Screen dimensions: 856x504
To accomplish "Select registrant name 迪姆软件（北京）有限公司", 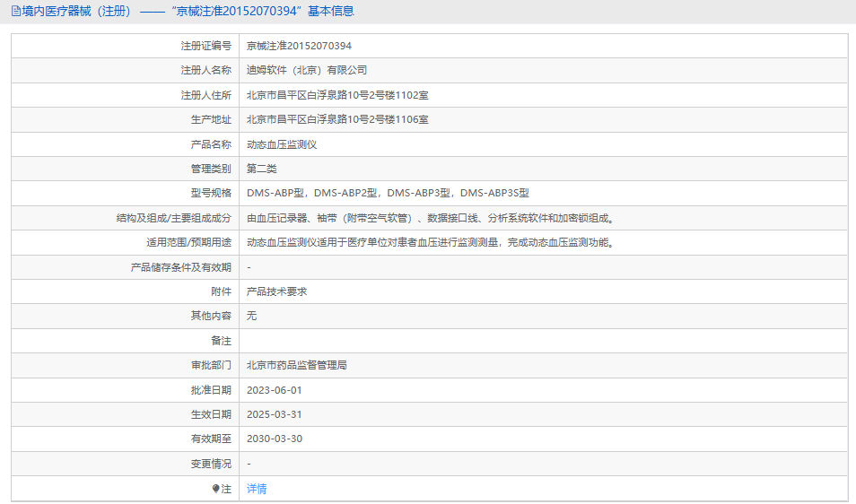I will [x=307, y=70].
